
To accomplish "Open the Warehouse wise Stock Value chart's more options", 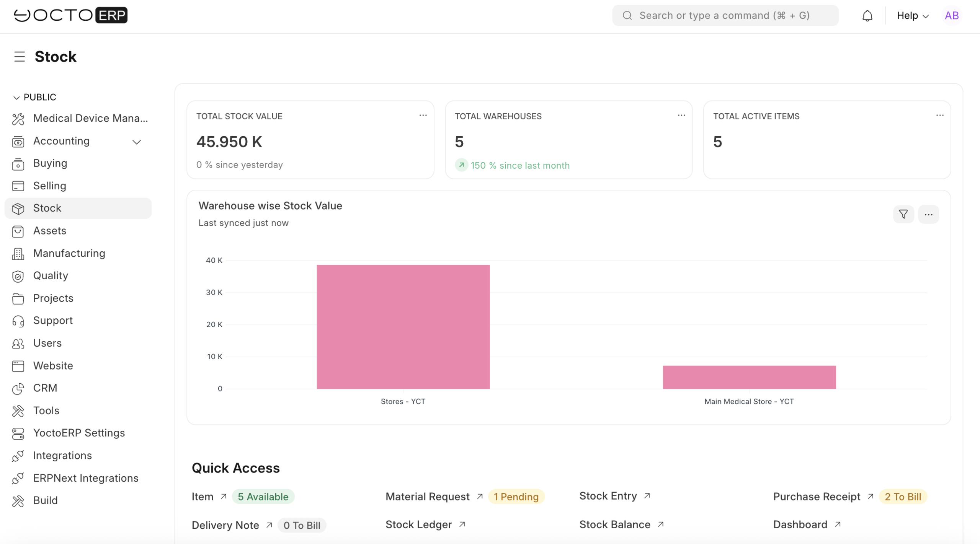I will tap(928, 214).
